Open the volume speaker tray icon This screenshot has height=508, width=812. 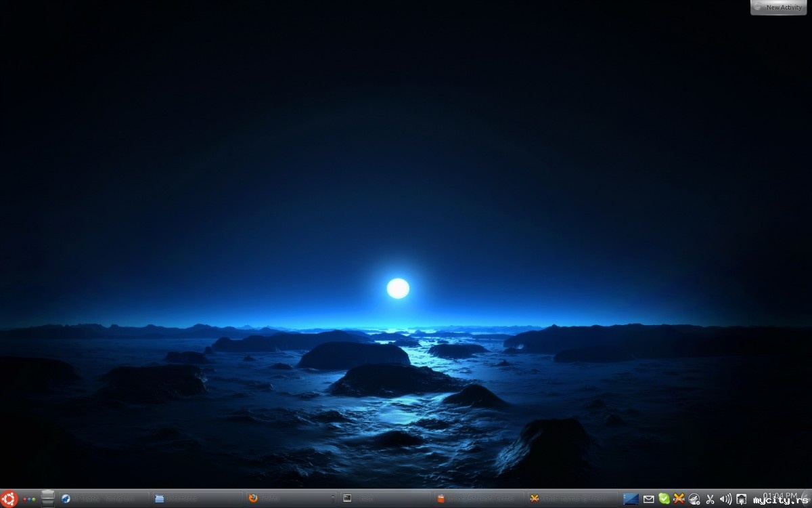(725, 499)
